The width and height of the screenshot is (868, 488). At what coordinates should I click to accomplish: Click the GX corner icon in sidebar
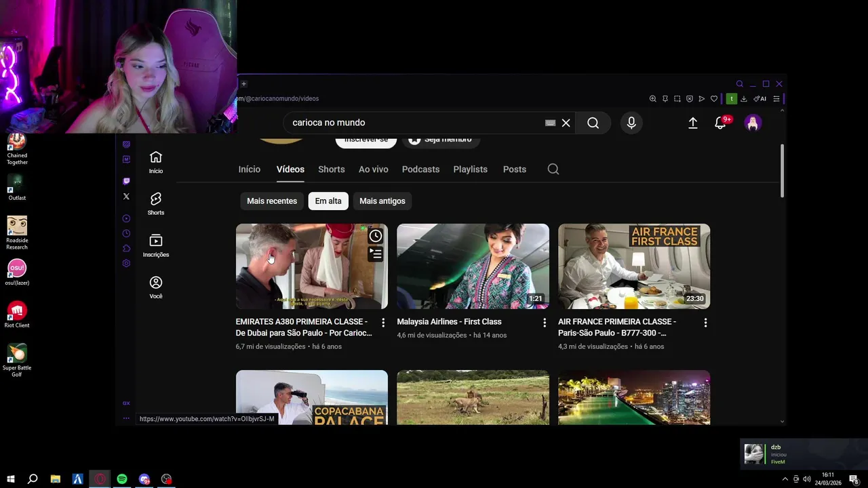(x=126, y=403)
